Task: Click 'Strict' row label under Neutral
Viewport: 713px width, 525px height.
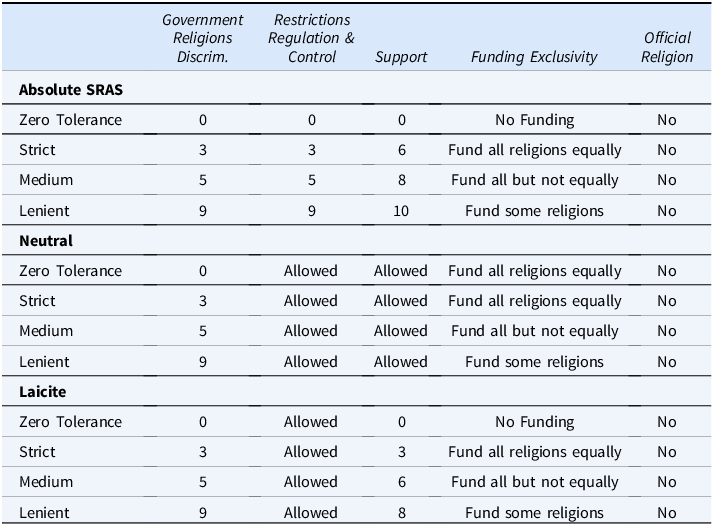Action: coord(37,301)
